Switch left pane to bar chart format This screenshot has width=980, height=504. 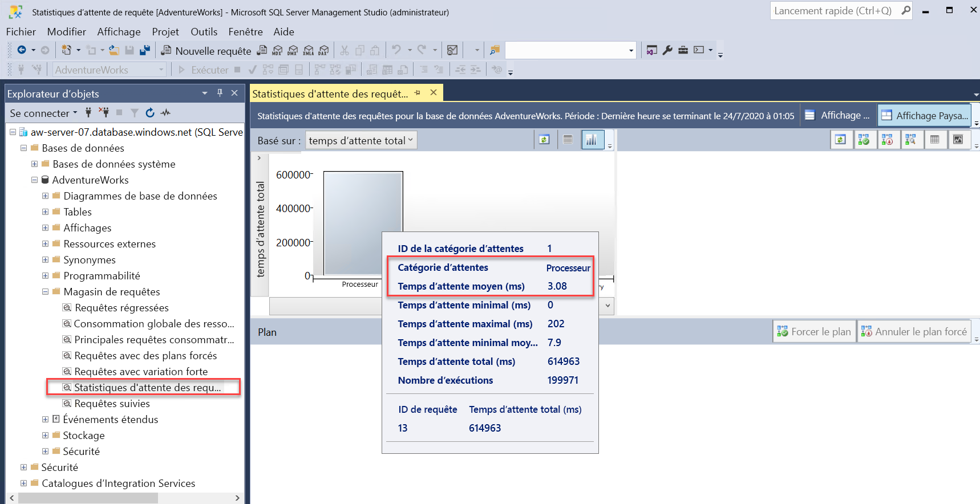tap(592, 140)
